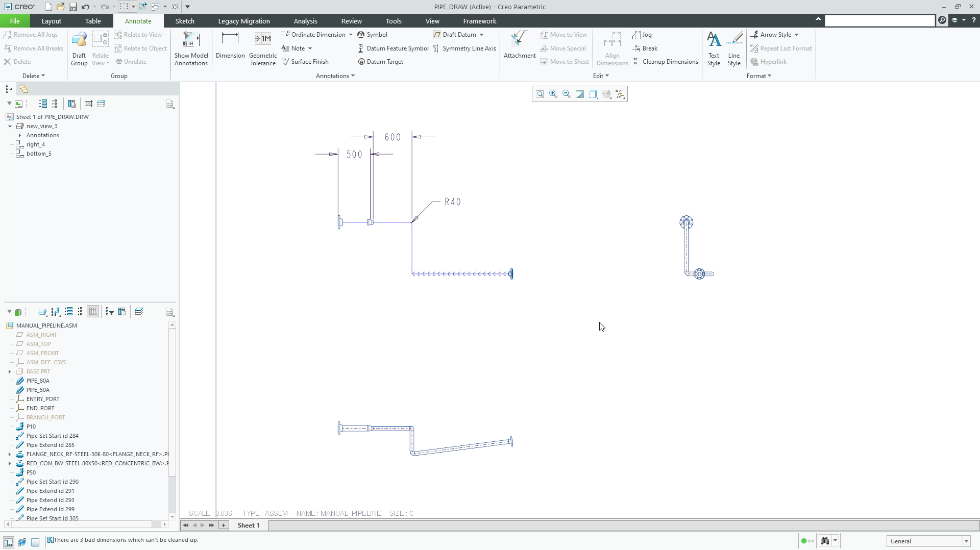
Task: Click the Zoom Out magnifier icon
Action: coord(567,94)
